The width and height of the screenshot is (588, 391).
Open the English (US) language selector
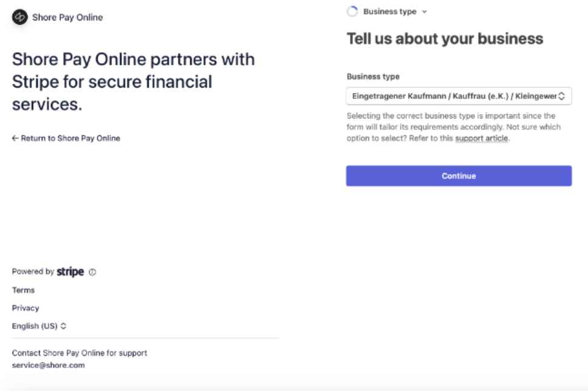(35, 326)
